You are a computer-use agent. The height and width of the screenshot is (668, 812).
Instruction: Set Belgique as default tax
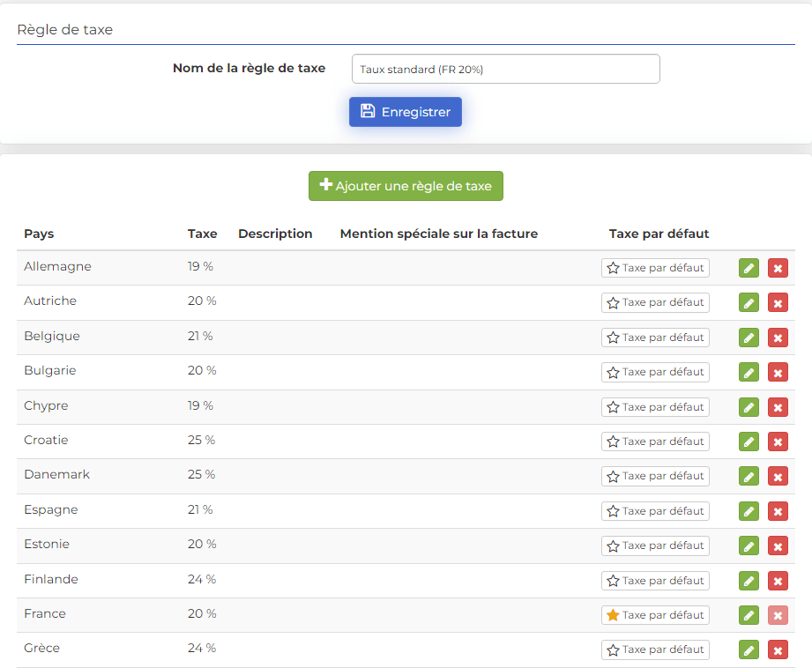pos(655,338)
